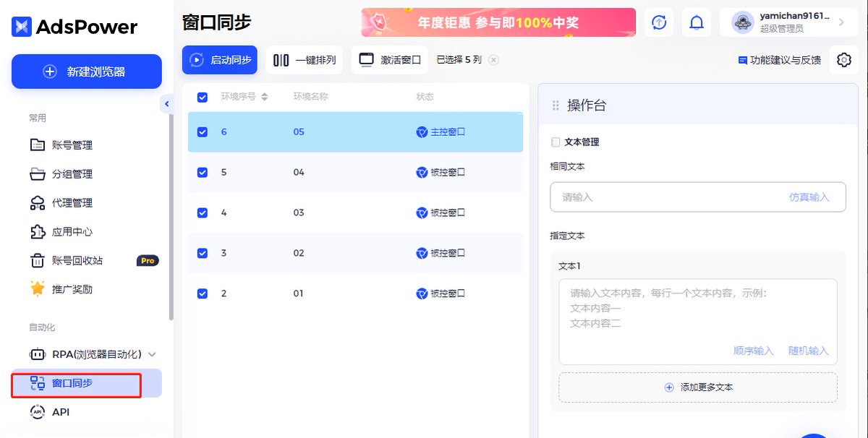Click the 被控窗口 status of row 01

coord(441,294)
